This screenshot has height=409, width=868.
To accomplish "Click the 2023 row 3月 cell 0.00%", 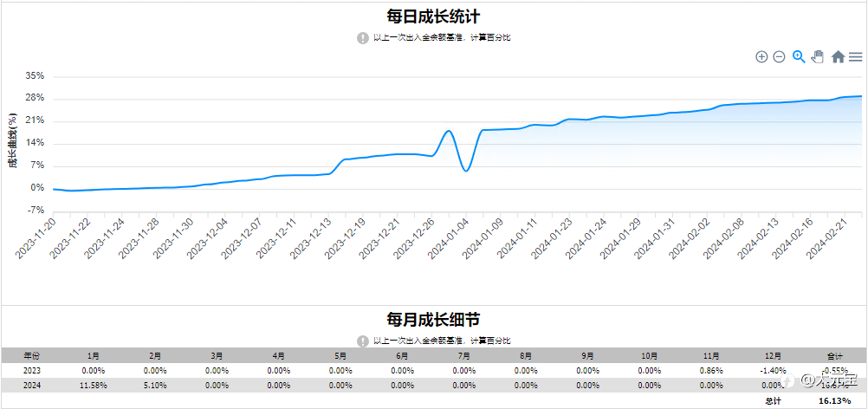I will [x=217, y=371].
